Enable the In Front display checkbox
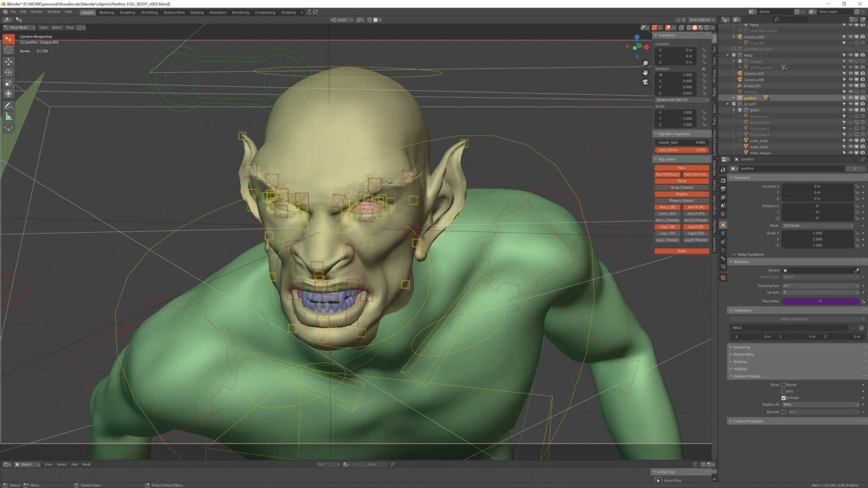868x488 pixels. (784, 398)
